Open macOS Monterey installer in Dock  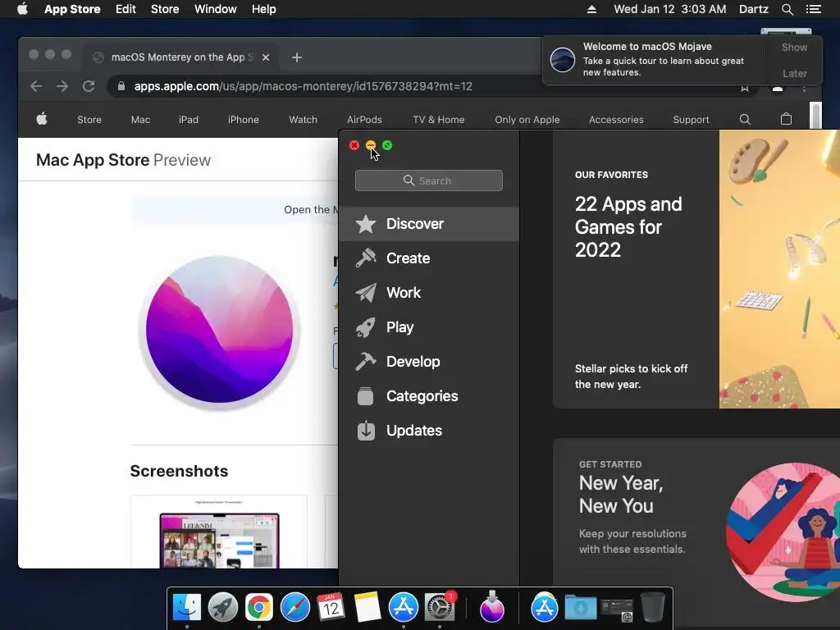tap(492, 608)
